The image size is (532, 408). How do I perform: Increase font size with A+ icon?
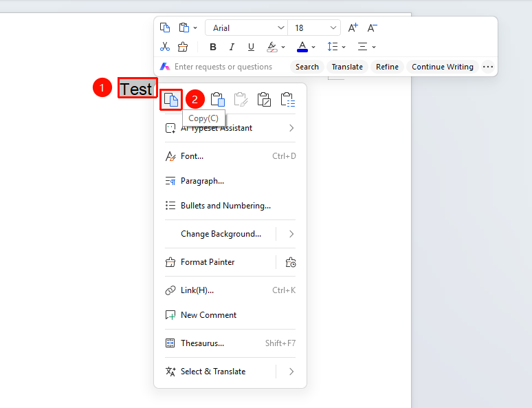(353, 28)
